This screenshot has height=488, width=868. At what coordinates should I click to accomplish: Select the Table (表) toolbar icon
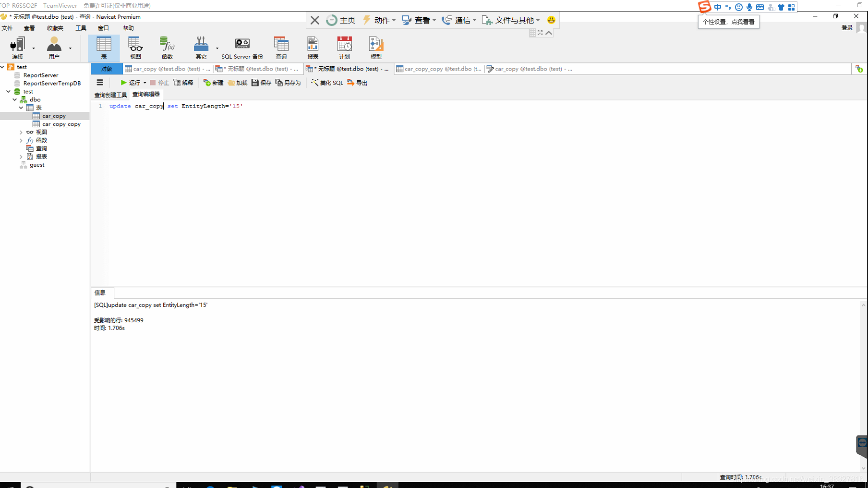click(104, 48)
